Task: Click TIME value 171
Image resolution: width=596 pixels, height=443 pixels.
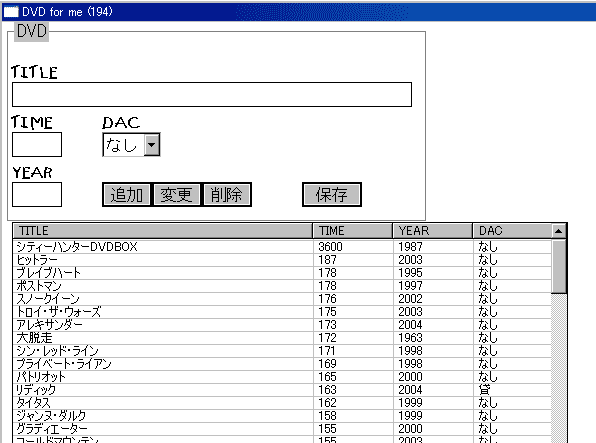Action: [x=327, y=351]
